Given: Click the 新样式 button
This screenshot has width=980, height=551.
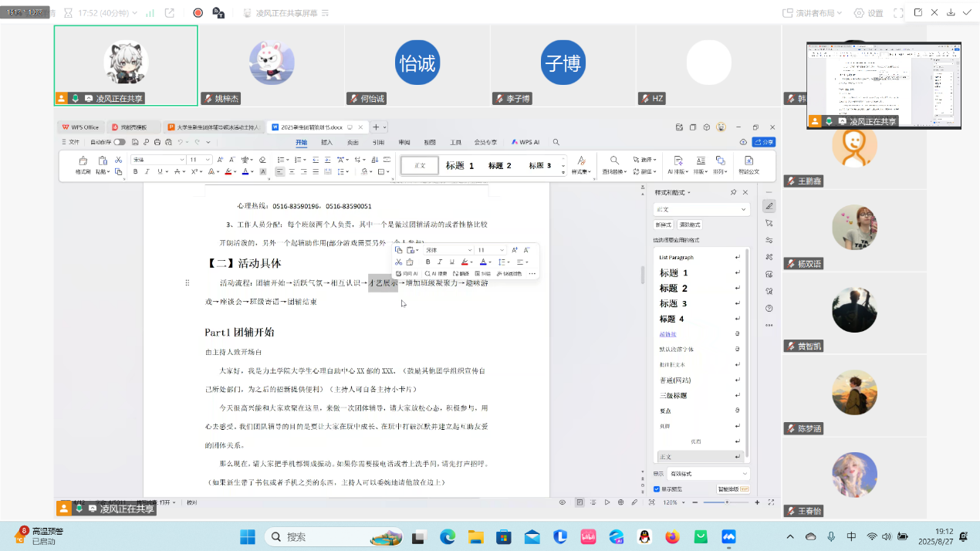Looking at the screenshot, I should coord(663,225).
